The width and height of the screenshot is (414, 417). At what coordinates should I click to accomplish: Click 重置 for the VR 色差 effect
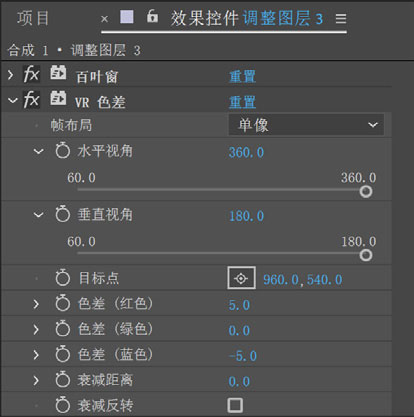coord(242,102)
